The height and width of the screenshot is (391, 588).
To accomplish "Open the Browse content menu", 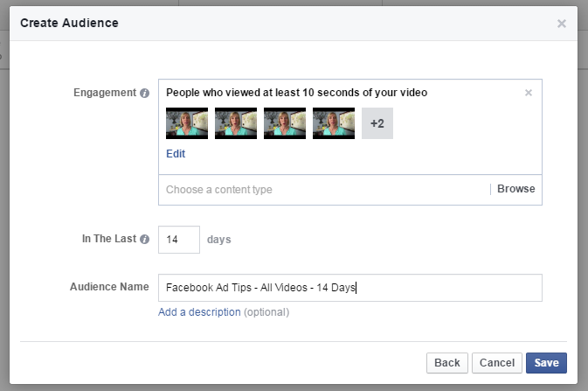I will tap(515, 189).
